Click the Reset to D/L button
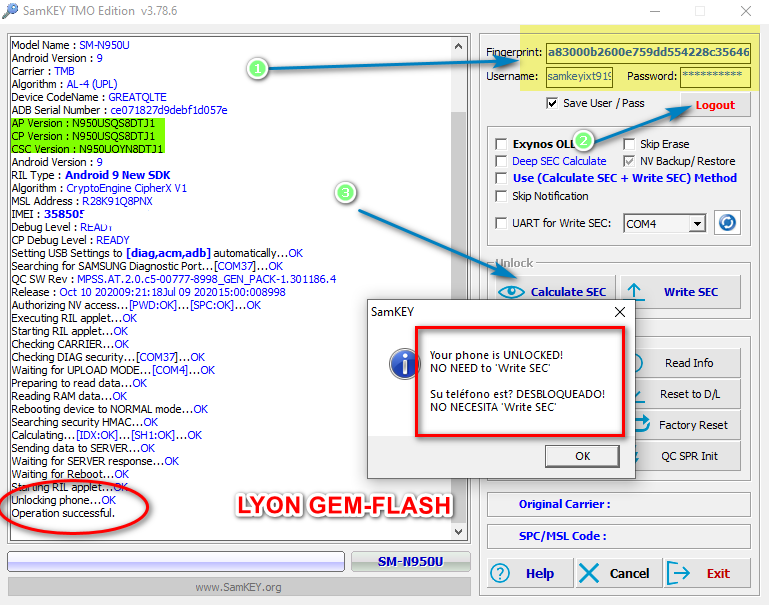Image resolution: width=769 pixels, height=605 pixels. click(689, 394)
